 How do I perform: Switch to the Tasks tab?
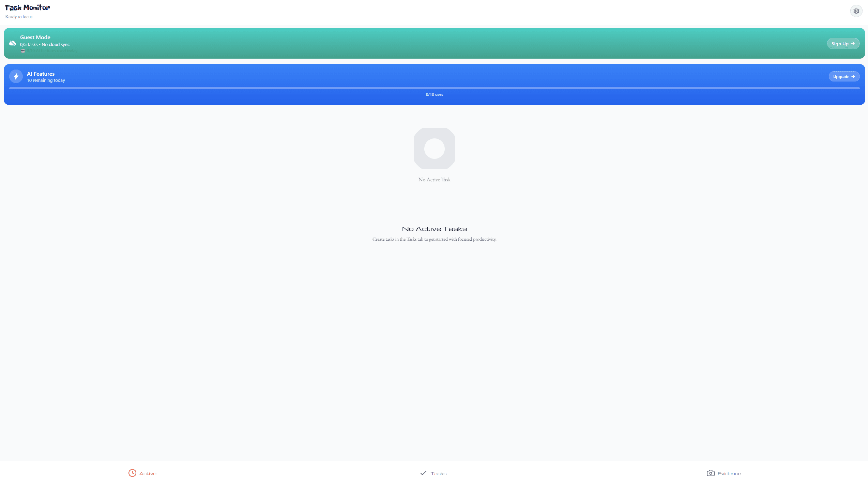(438, 473)
